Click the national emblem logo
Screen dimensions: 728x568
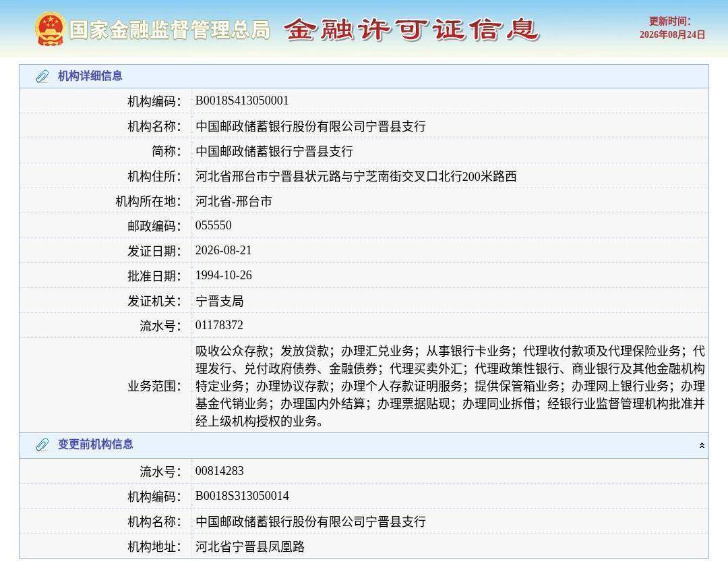point(50,29)
